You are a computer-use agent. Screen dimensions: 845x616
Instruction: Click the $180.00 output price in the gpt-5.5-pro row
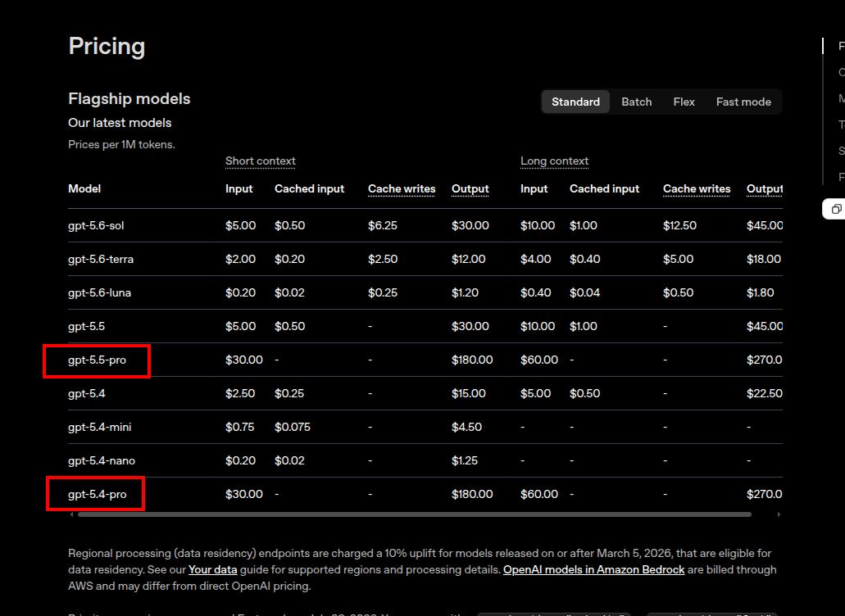(472, 360)
